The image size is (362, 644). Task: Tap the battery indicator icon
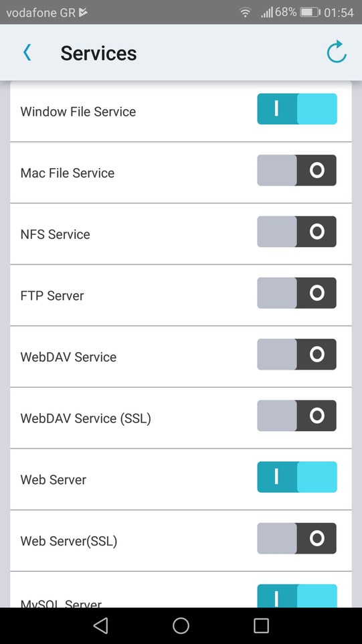310,12
